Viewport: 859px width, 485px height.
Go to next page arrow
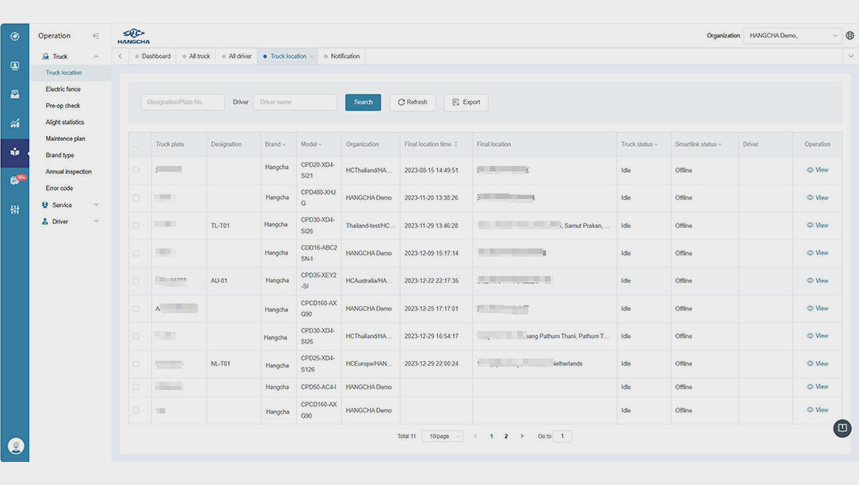click(x=522, y=436)
